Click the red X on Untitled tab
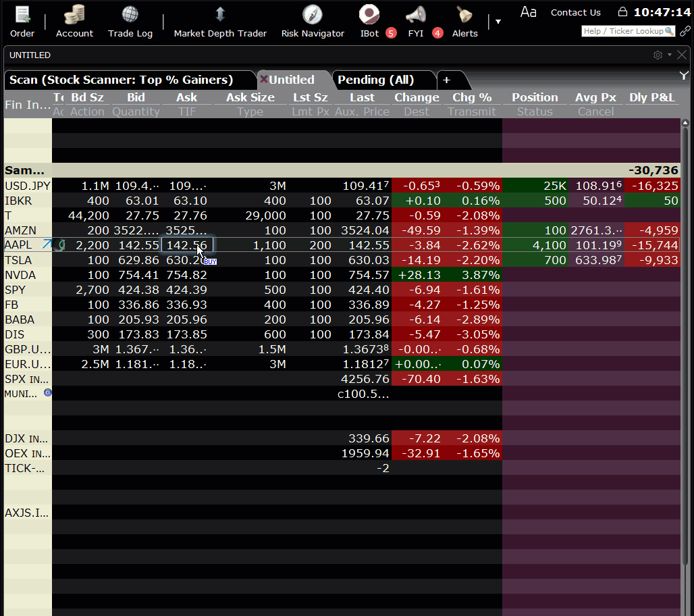Image resolution: width=694 pixels, height=616 pixels. click(264, 79)
